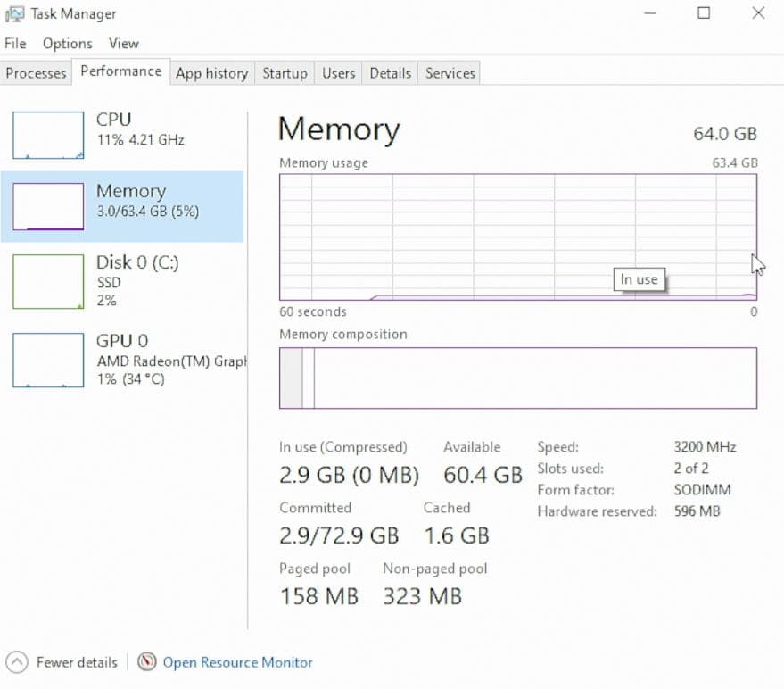Open the View menu
Image resolution: width=784 pixels, height=689 pixels.
[124, 43]
